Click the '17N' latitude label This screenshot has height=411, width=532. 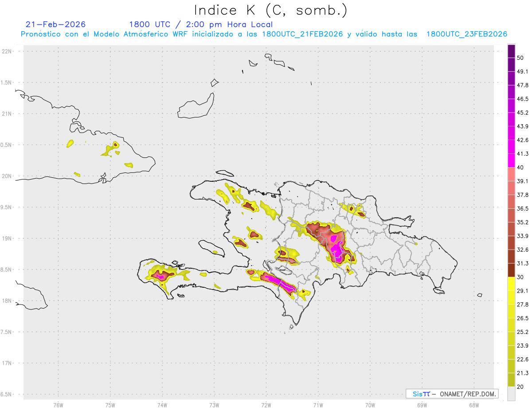tap(8, 363)
